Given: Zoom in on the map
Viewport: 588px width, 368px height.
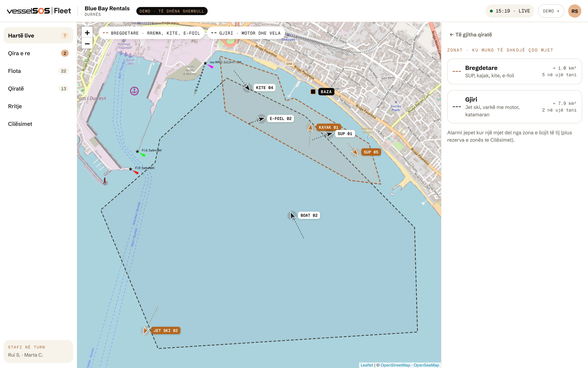Looking at the screenshot, I should pyautogui.click(x=87, y=33).
